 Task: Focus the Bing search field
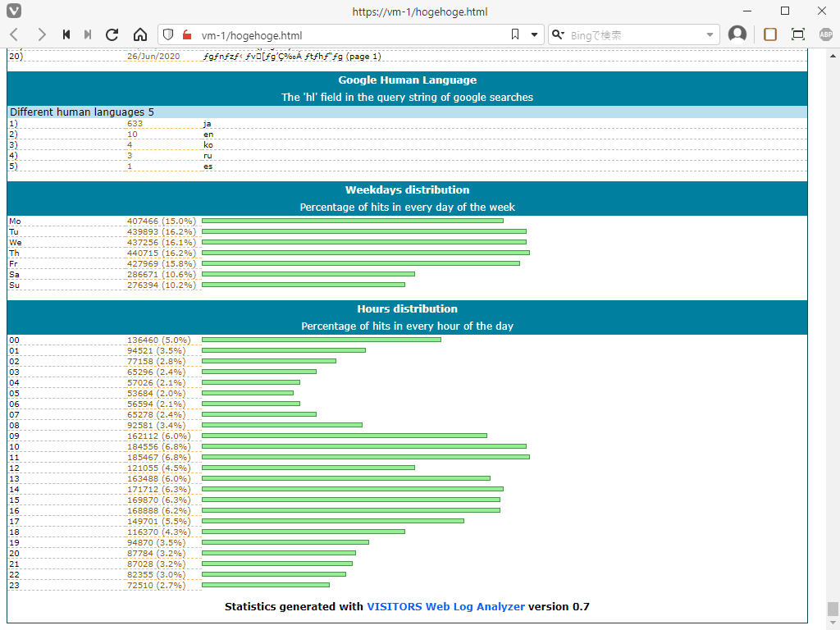coord(635,35)
